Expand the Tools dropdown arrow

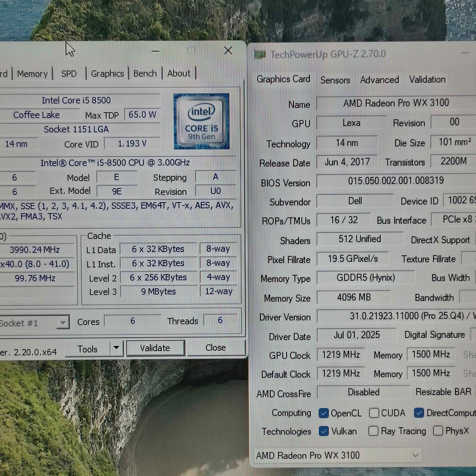[x=116, y=348]
